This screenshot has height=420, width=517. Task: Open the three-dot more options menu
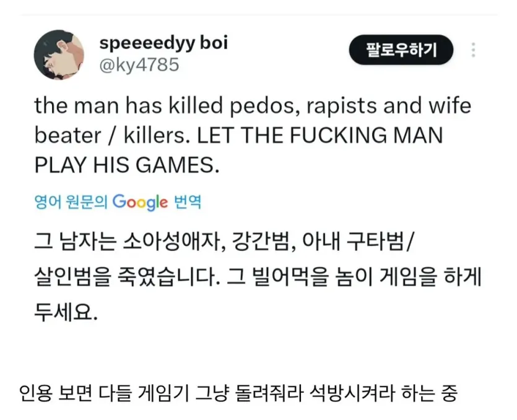(474, 50)
